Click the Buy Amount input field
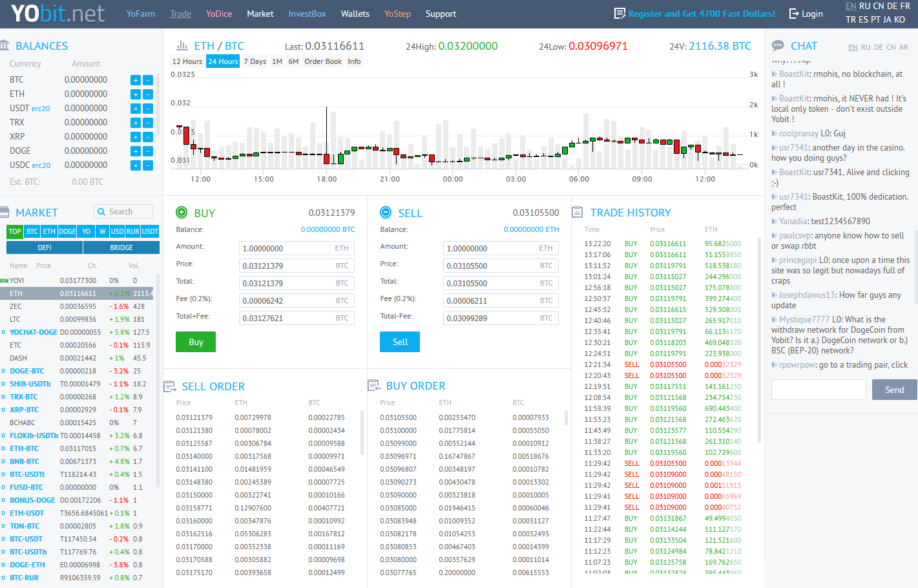The width and height of the screenshot is (918, 588). tap(297, 248)
